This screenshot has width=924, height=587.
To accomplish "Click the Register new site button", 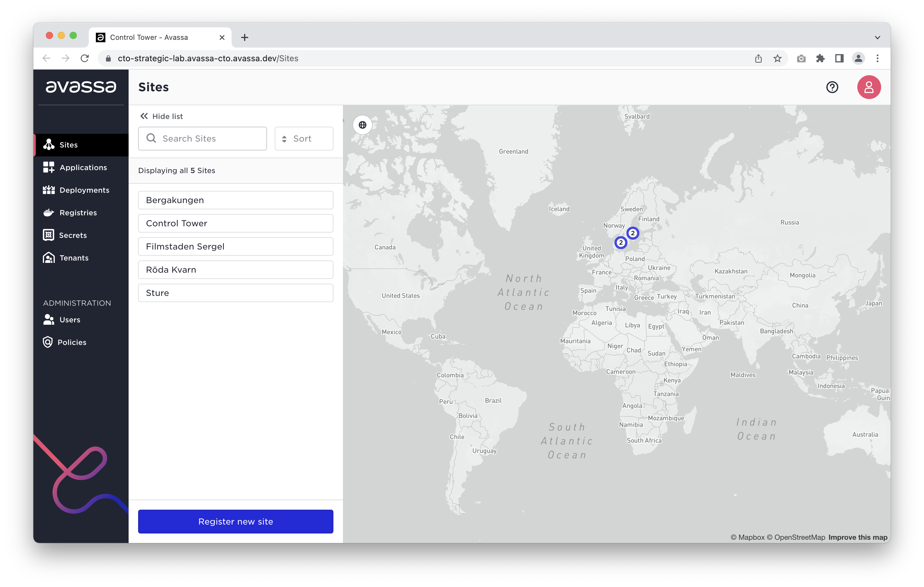I will pos(235,522).
